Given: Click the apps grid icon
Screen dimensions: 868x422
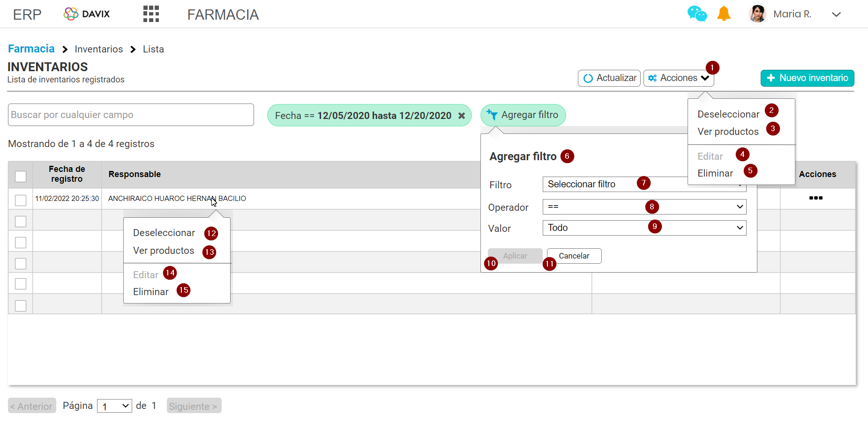Looking at the screenshot, I should point(150,14).
